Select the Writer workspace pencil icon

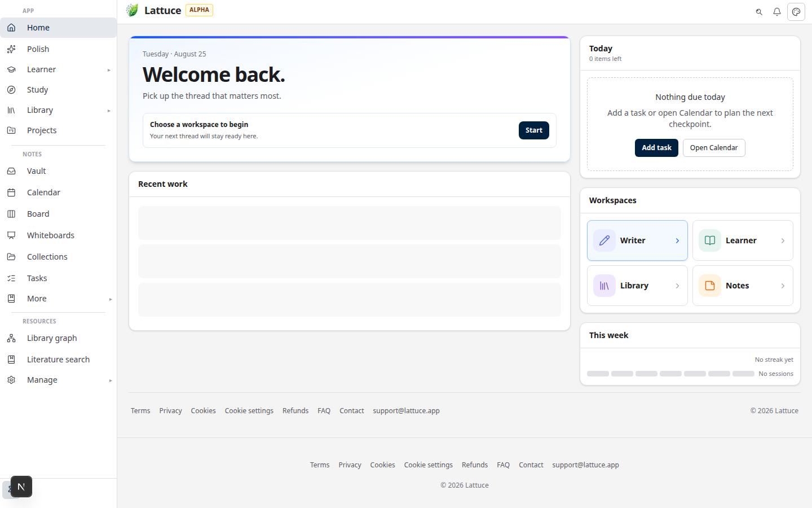pos(604,240)
